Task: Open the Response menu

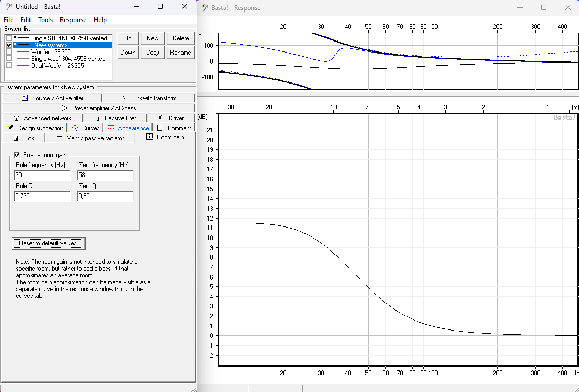Action: click(73, 20)
